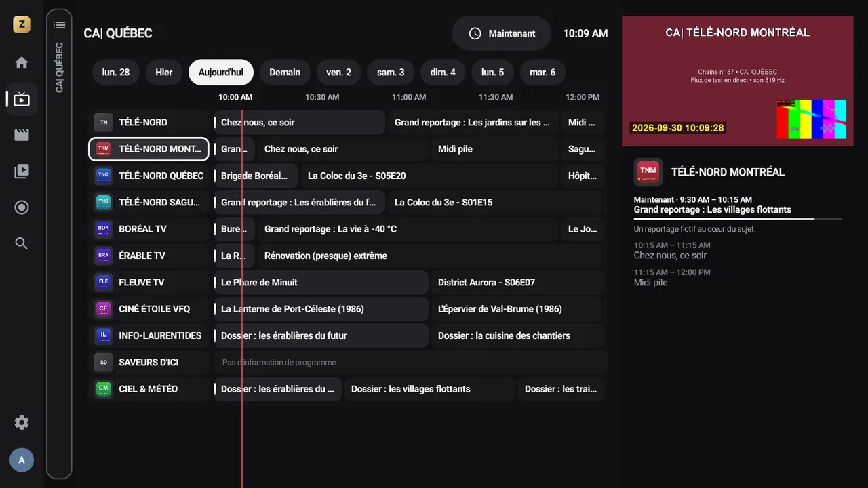Viewport: 868px width, 488px height.
Task: Open 'Grand reportage : La vie à -40 °C'
Action: coord(408,229)
